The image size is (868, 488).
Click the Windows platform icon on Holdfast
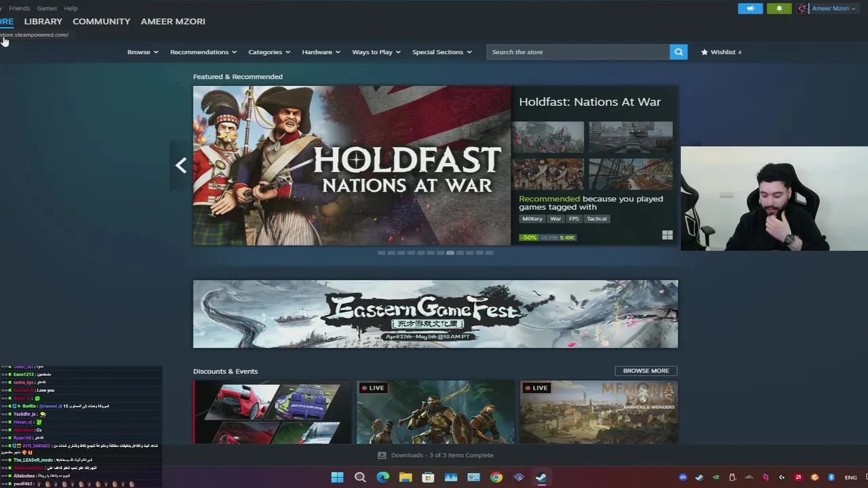(x=667, y=235)
